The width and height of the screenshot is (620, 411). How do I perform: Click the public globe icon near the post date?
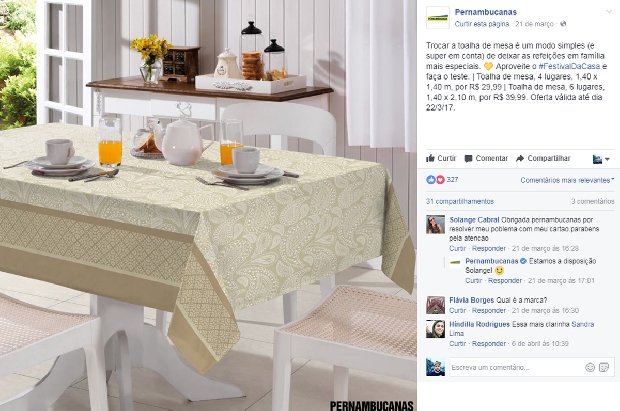[x=563, y=24]
